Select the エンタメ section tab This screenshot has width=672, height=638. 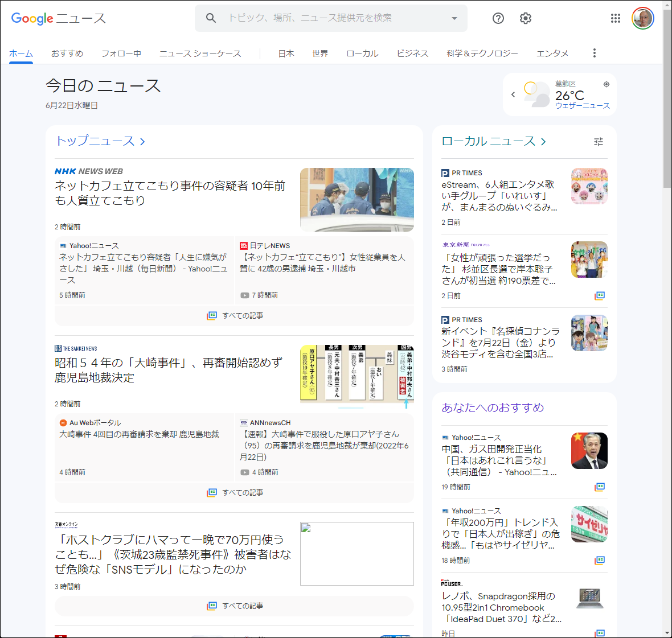coord(552,53)
